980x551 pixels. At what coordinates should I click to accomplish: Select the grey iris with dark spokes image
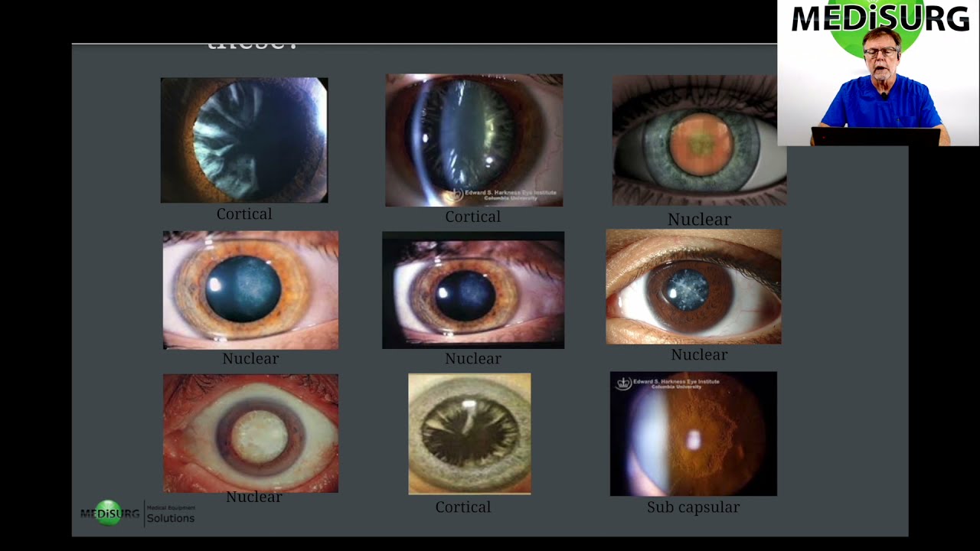click(469, 434)
